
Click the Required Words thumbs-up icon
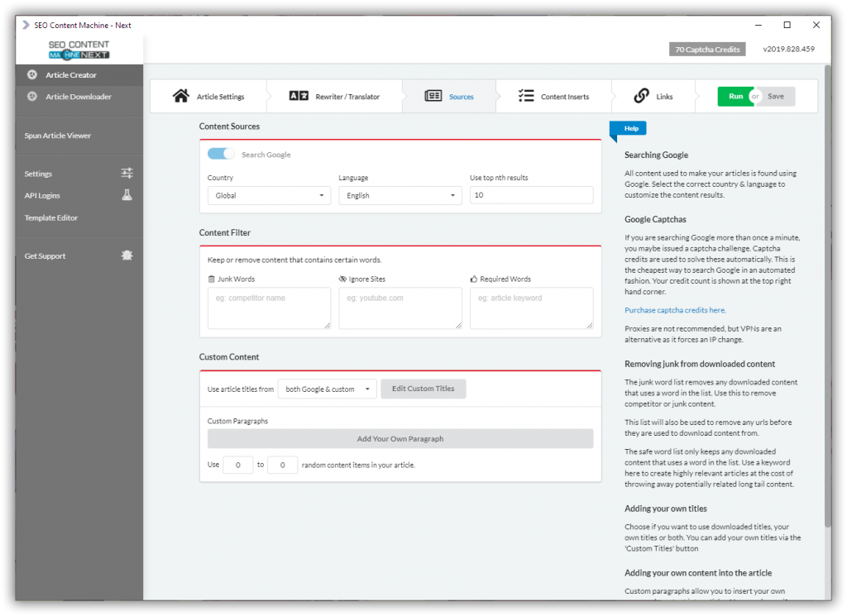[474, 279]
